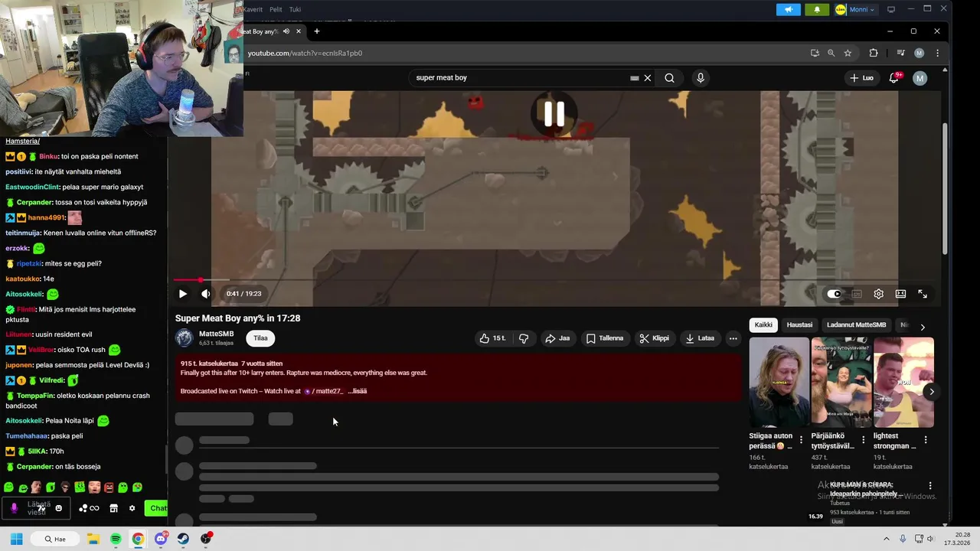Viewport: 980px width, 551px height.
Task: Open the player settings gear
Action: (879, 294)
